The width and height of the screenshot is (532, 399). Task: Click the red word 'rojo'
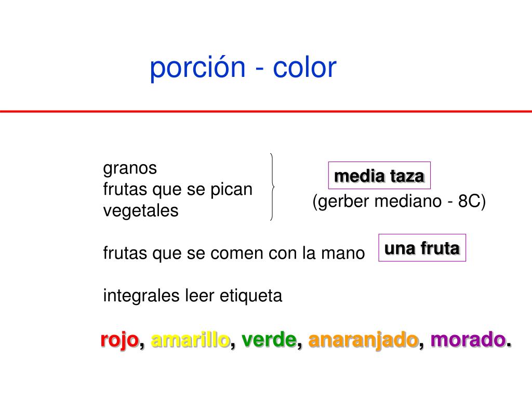[x=120, y=340]
